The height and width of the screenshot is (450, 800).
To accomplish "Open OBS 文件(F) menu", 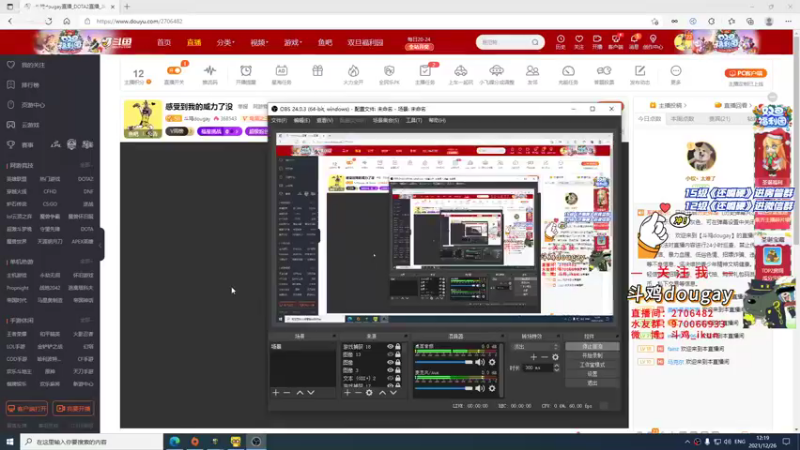I will pyautogui.click(x=279, y=120).
